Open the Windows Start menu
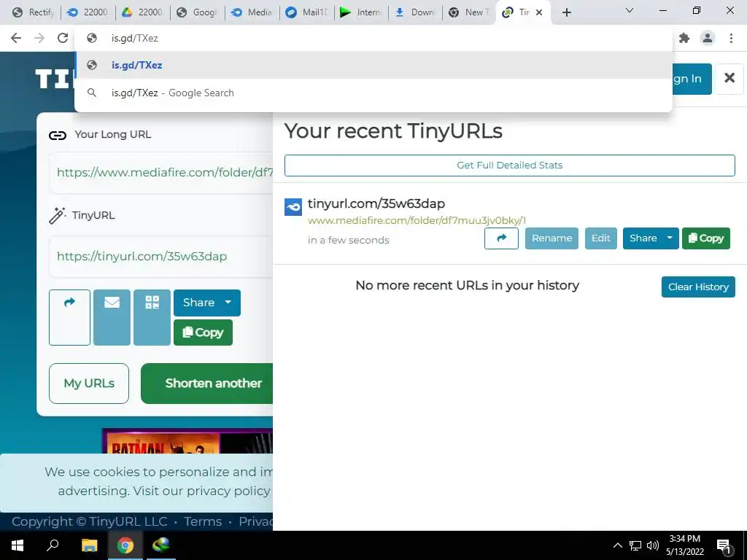 click(18, 545)
